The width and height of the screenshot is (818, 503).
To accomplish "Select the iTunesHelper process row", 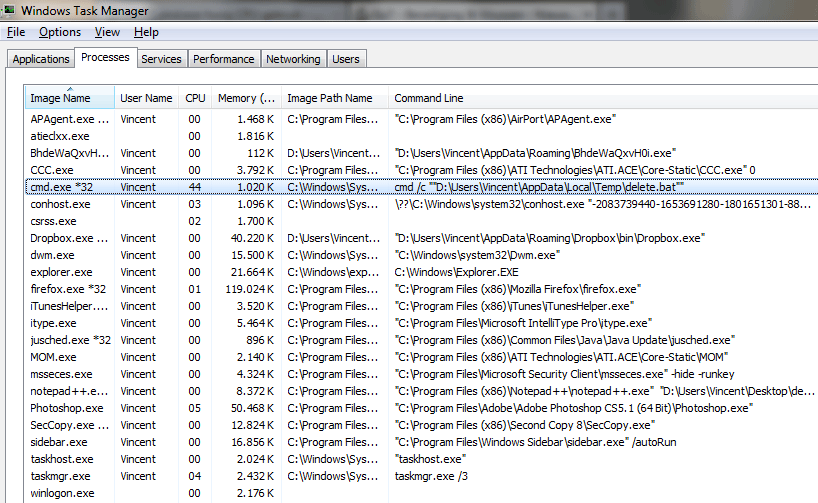I will tap(422, 306).
